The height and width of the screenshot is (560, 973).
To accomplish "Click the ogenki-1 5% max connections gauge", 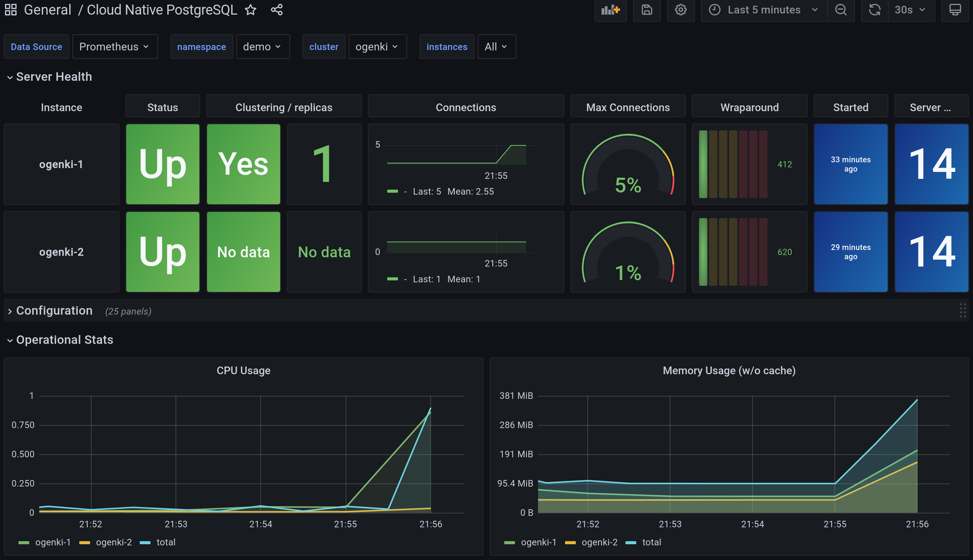I will [x=628, y=164].
